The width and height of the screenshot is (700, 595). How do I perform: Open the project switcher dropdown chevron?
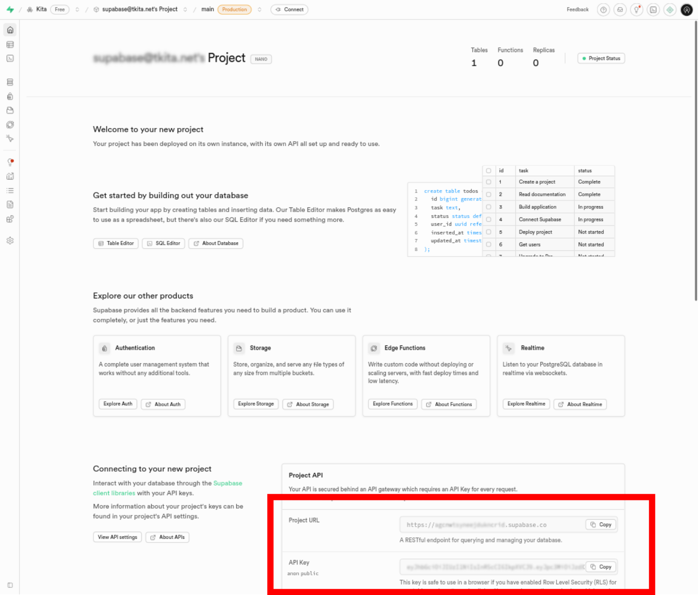[185, 10]
